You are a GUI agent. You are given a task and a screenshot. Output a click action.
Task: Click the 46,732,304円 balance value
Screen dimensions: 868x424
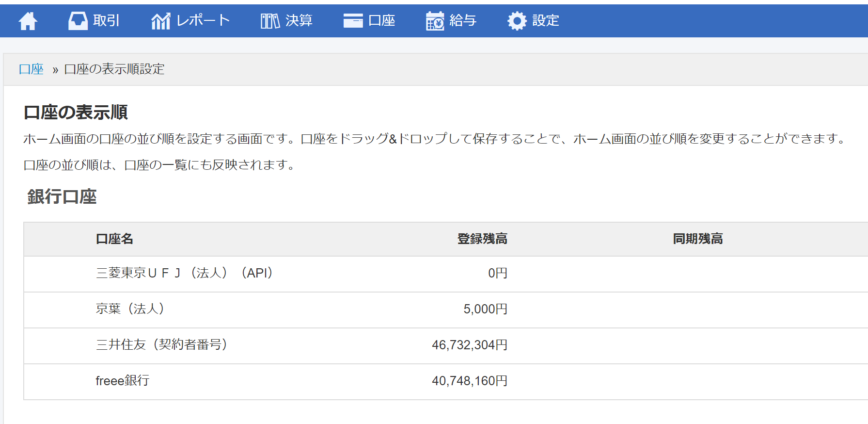[x=470, y=345]
